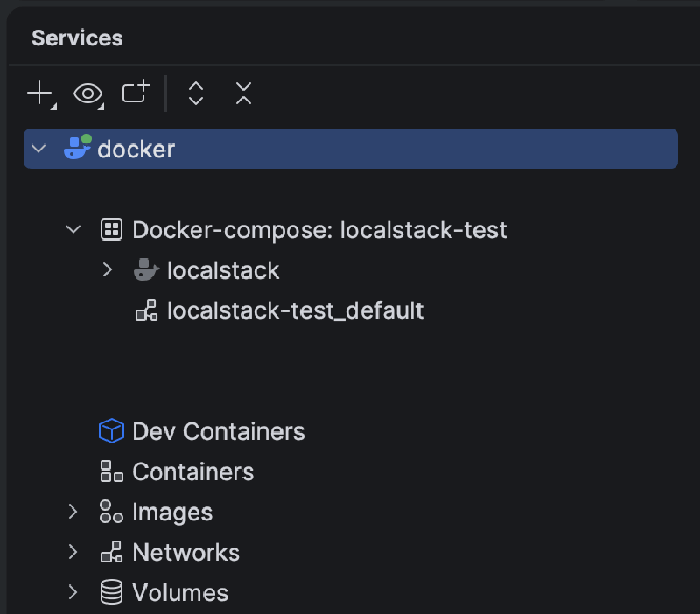
Task: Click the localstack-test_default network icon
Action: (x=146, y=310)
